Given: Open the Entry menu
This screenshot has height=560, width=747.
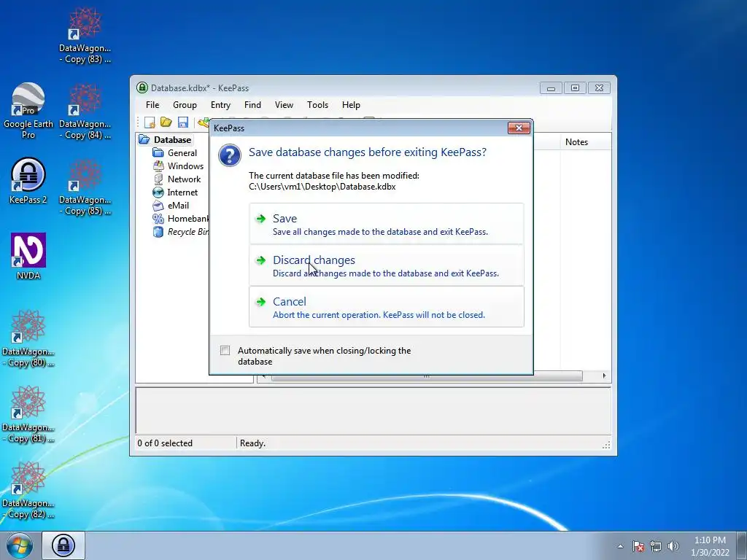Looking at the screenshot, I should point(220,105).
